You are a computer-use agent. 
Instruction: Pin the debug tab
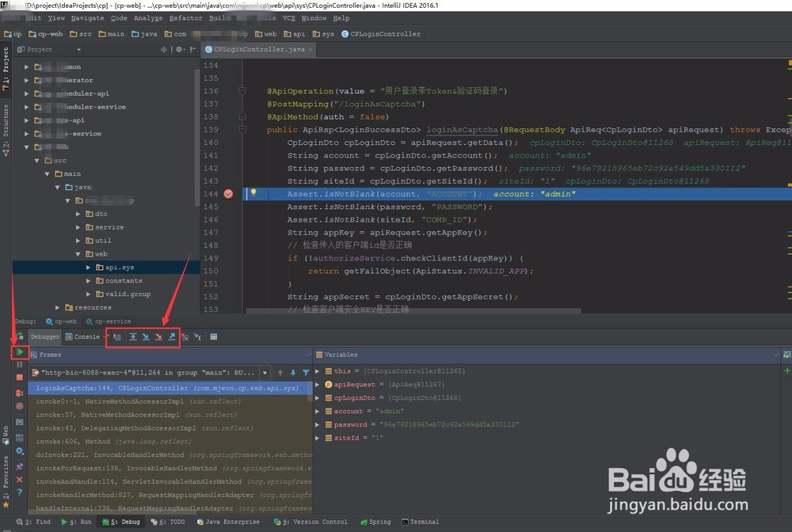coord(20,466)
